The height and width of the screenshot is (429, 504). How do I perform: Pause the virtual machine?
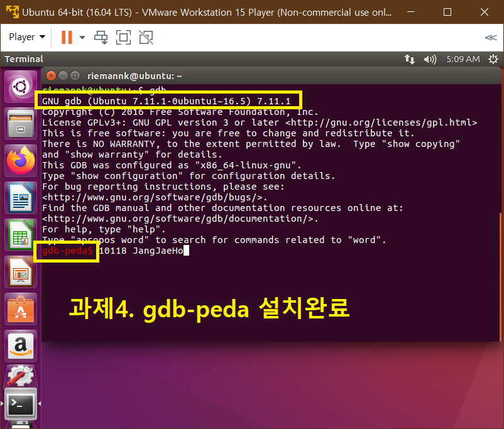coord(67,37)
